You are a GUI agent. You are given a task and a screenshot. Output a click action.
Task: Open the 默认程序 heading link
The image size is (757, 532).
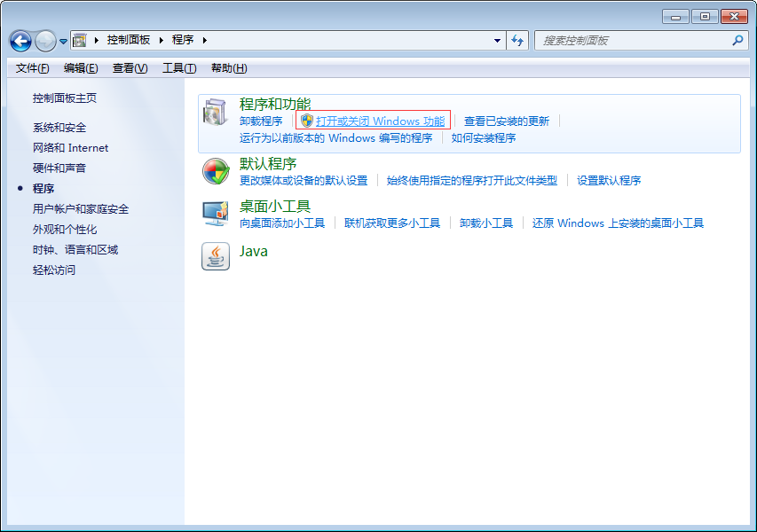tap(268, 164)
